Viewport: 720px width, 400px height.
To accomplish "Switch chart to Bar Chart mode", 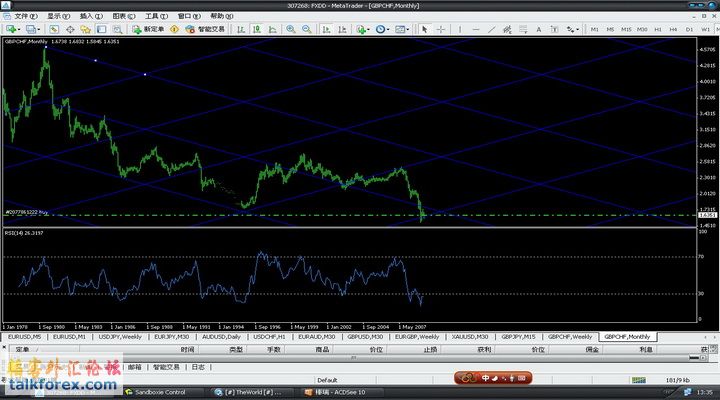I will click(x=241, y=29).
